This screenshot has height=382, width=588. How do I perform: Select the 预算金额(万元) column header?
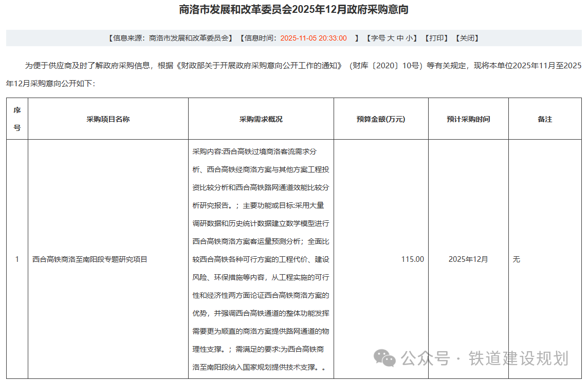pyautogui.click(x=381, y=119)
